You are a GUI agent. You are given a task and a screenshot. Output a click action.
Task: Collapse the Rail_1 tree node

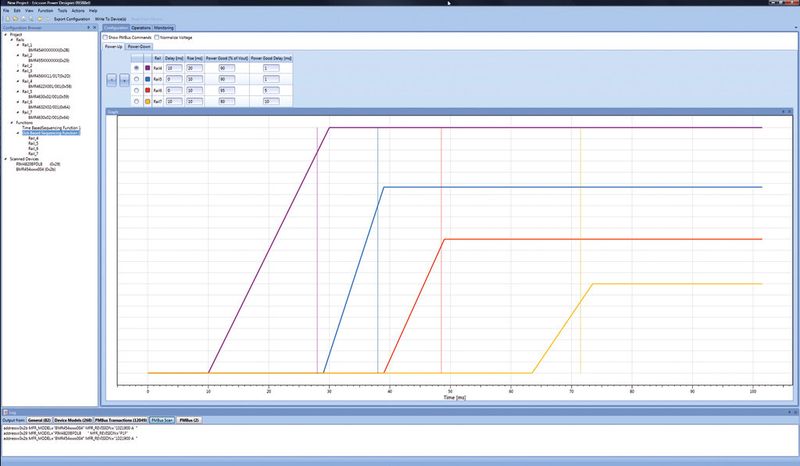[x=18, y=45]
